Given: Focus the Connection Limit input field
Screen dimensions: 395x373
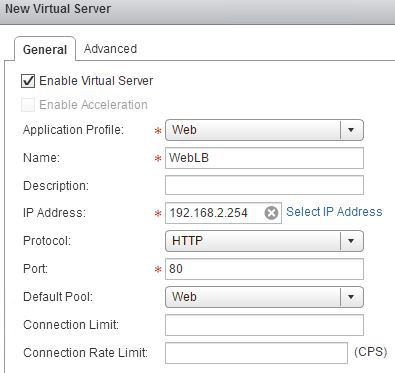Looking at the screenshot, I should click(264, 325).
